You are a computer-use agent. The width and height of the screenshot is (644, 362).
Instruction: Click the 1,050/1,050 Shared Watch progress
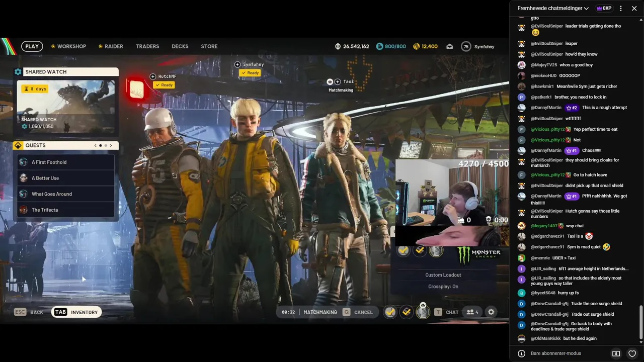[38, 127]
